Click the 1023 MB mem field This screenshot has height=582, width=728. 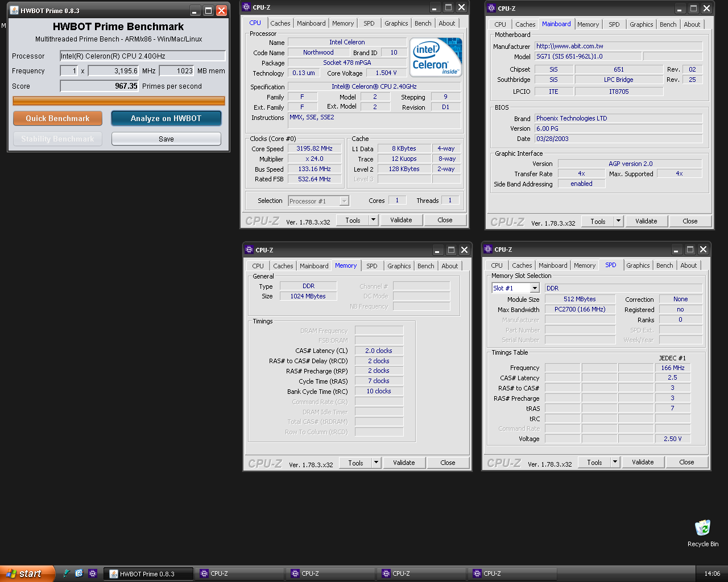click(x=177, y=70)
